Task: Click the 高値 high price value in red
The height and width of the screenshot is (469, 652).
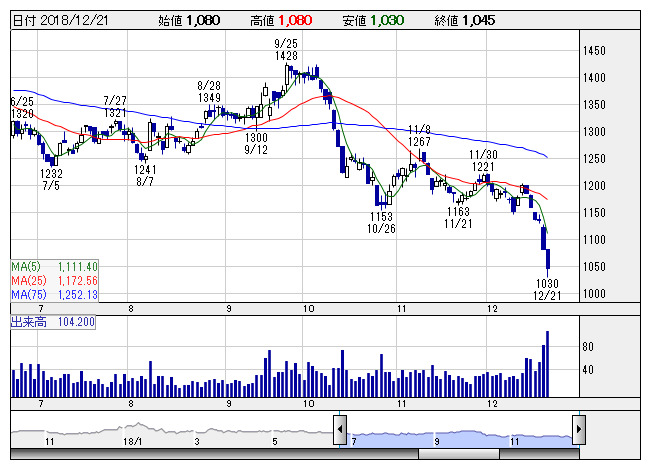Action: coord(295,20)
